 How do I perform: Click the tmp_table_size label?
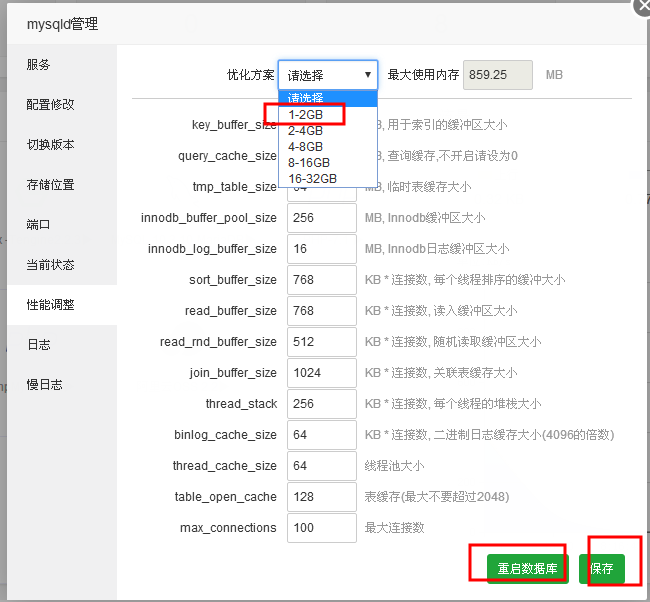(235, 187)
